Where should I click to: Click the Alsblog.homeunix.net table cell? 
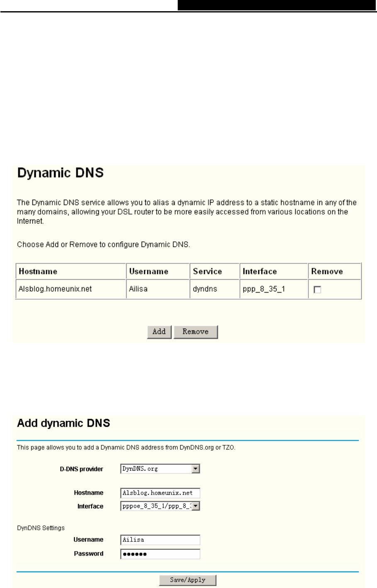coord(71,289)
